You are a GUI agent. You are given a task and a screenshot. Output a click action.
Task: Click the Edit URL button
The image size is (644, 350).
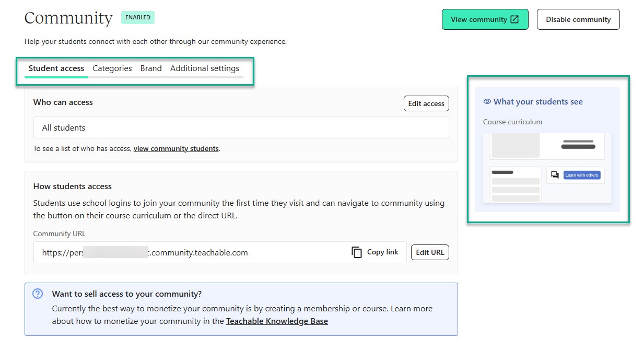click(430, 252)
